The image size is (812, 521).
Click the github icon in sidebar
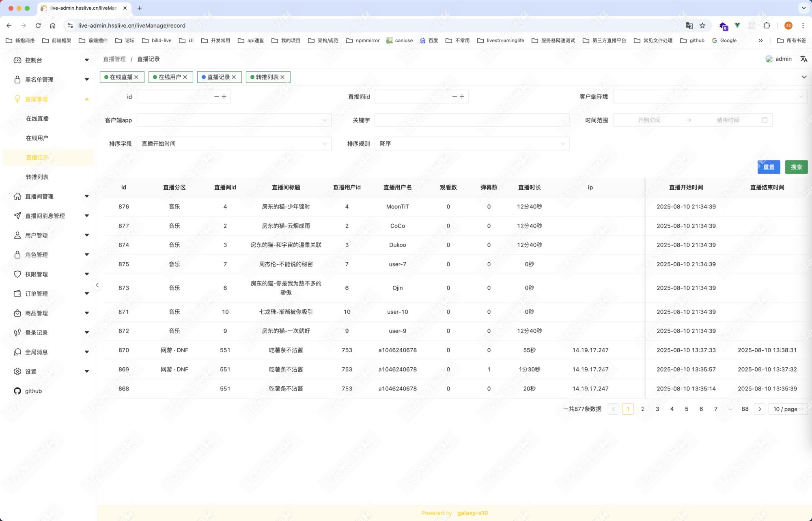[x=17, y=391]
